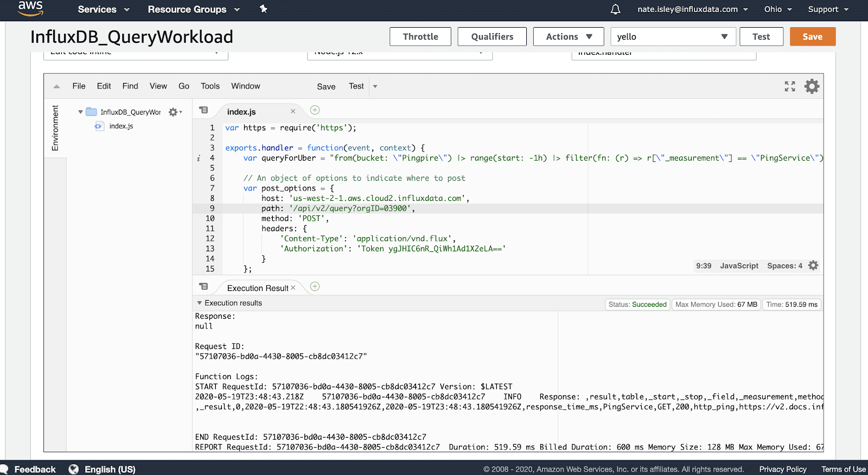Click the Status: Succeeded badge

tap(637, 305)
